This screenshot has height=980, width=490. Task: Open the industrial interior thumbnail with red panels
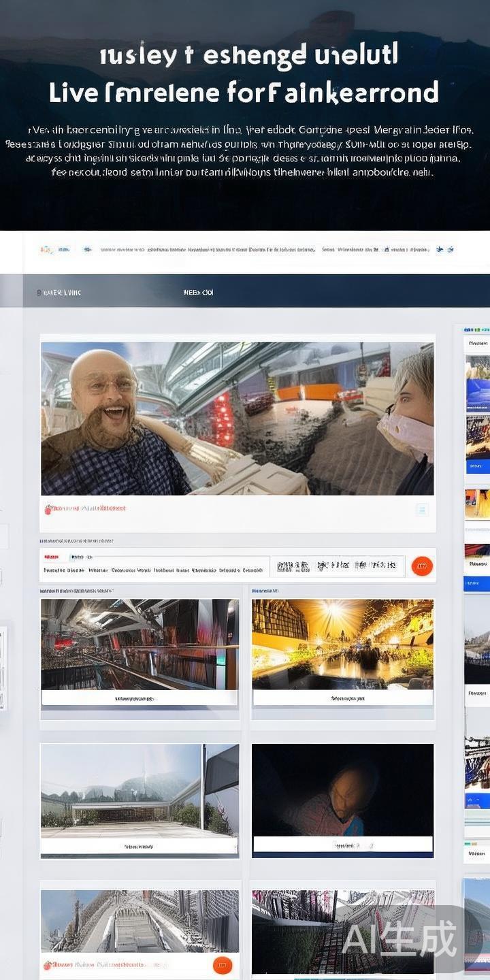(x=140, y=644)
